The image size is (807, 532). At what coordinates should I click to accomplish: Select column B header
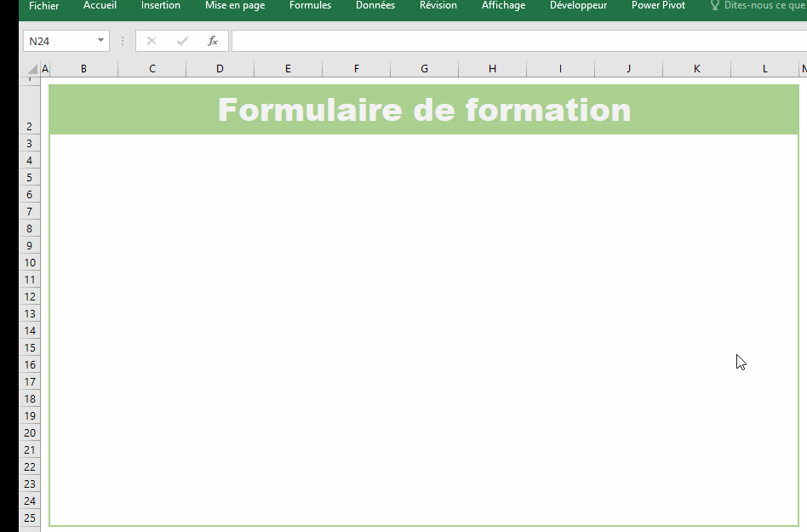click(84, 69)
